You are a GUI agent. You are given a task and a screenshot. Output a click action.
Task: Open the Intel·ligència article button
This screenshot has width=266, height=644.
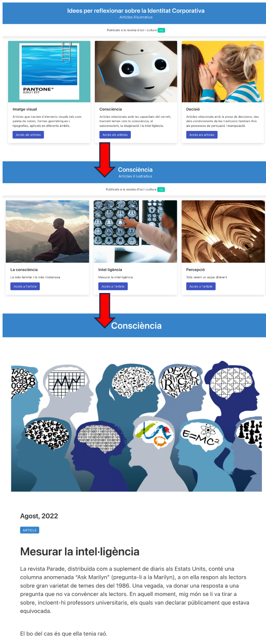[113, 286]
